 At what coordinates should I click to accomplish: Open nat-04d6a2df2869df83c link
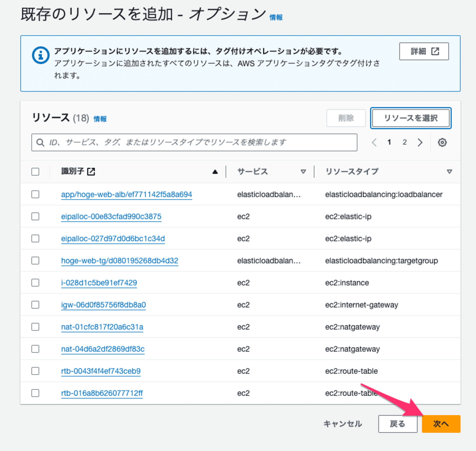pyautogui.click(x=103, y=349)
